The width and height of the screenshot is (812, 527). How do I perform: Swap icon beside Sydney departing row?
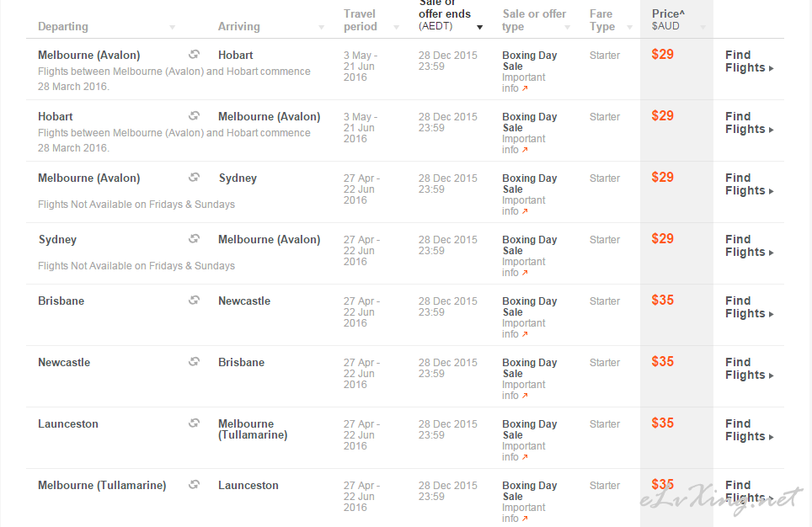pos(195,238)
